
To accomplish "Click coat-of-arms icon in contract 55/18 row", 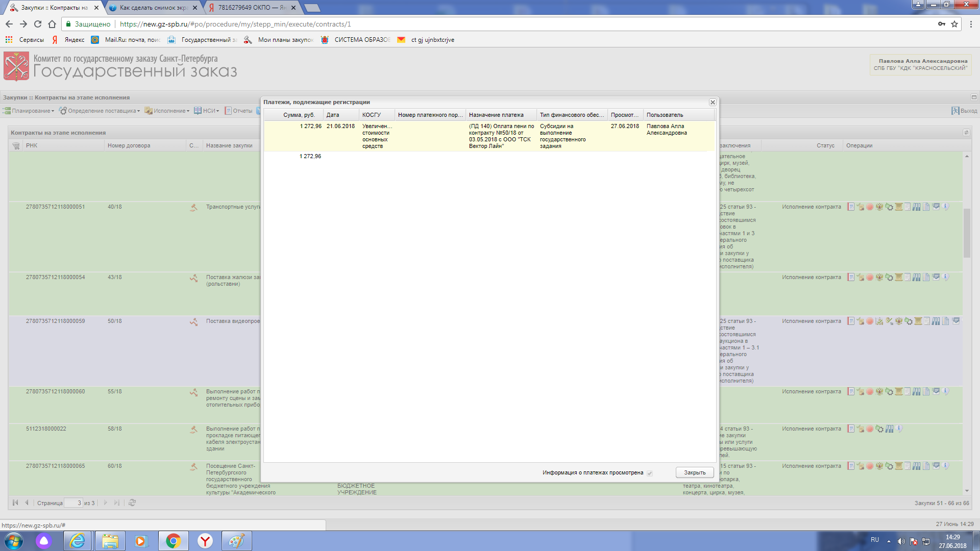I will 879,392.
